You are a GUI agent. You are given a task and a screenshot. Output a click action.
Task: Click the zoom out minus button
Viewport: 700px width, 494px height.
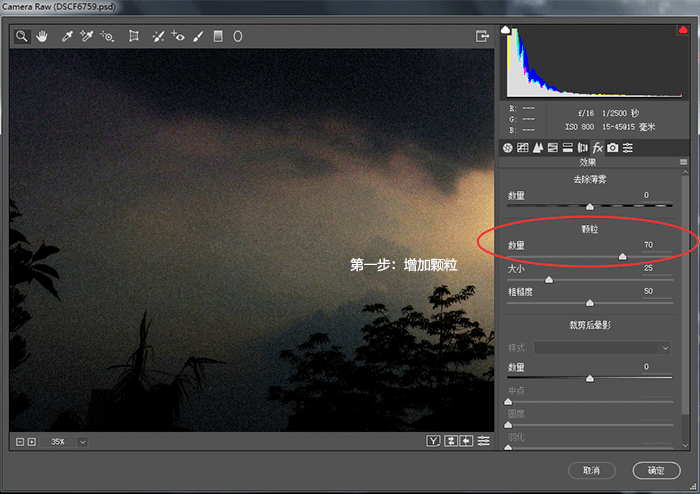point(20,442)
